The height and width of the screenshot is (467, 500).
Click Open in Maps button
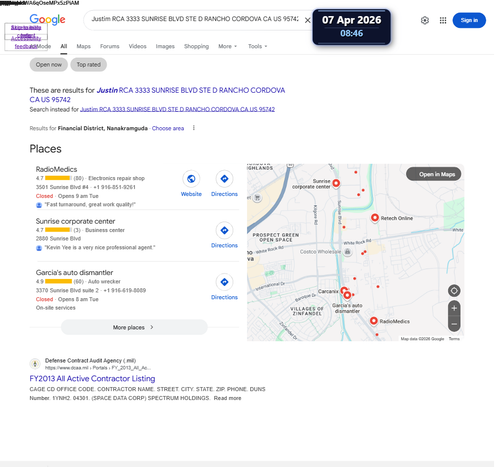point(433,174)
